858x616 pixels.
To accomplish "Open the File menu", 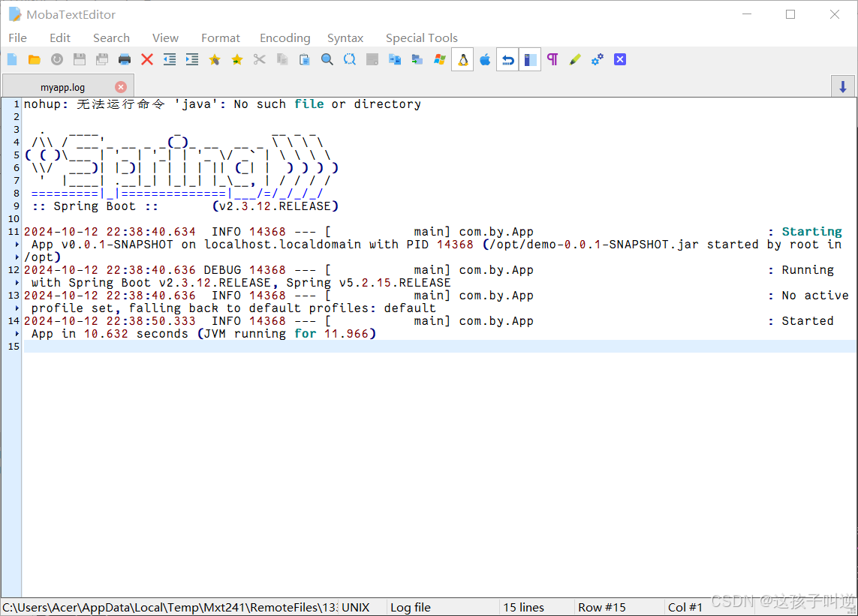I will (x=17, y=38).
